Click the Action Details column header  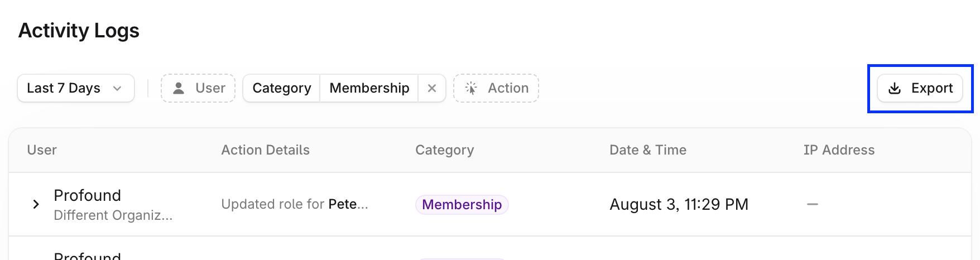(x=265, y=150)
